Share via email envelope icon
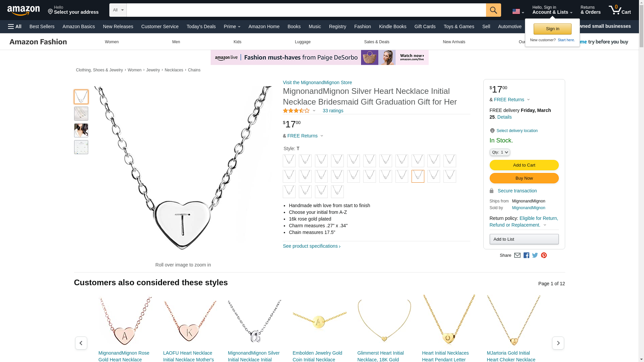644x362 pixels. tap(517, 255)
